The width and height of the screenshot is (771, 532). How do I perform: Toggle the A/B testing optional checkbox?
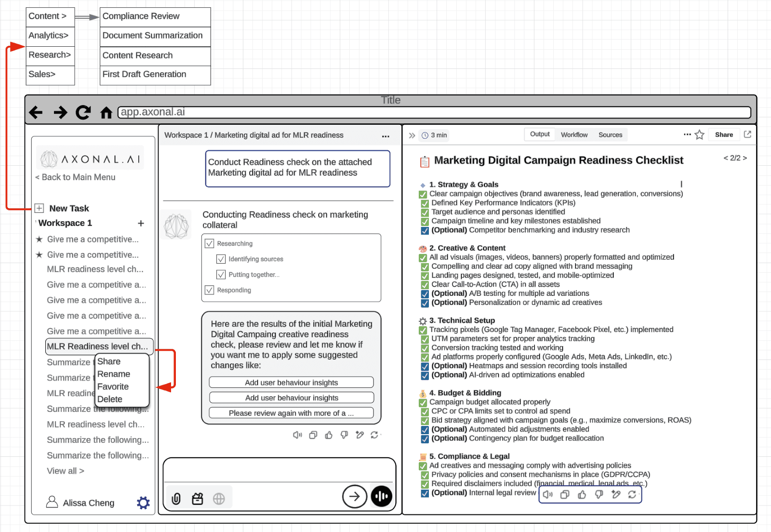[425, 294]
